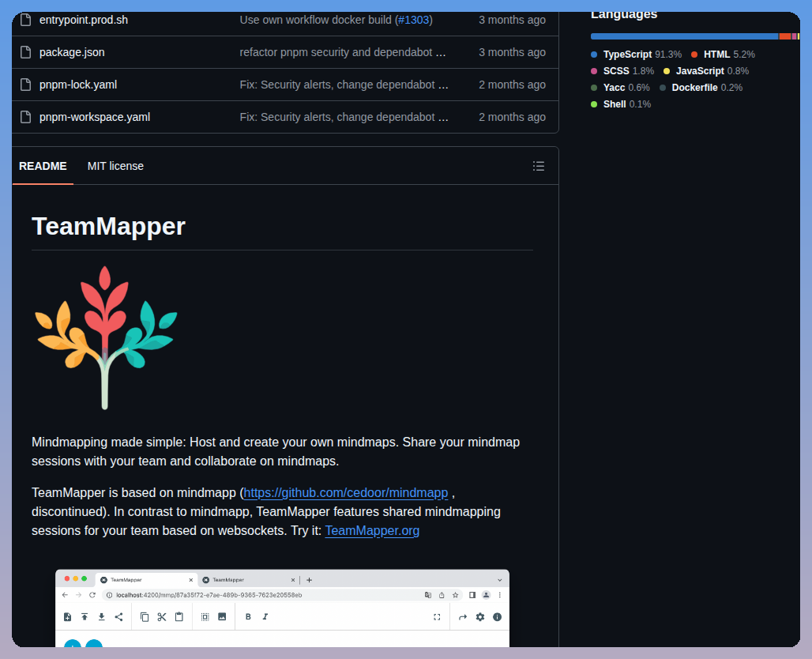Open the demo screenshot image in README
Image resolution: width=812 pixels, height=659 pixels.
[x=282, y=608]
